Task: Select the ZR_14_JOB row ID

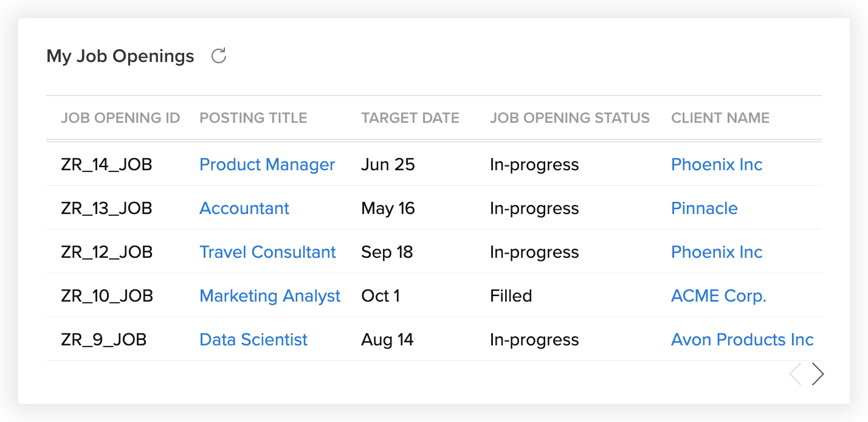Action: click(x=106, y=165)
